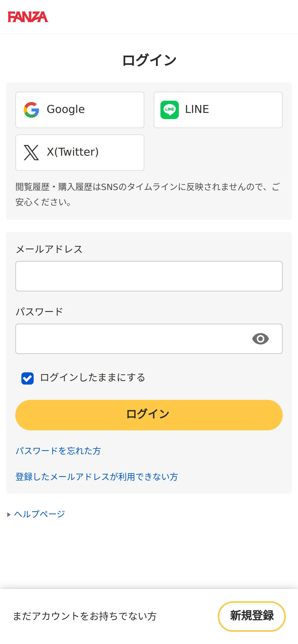
Task: Expand the ヘルプページ triangle arrow
Action: pos(9,515)
